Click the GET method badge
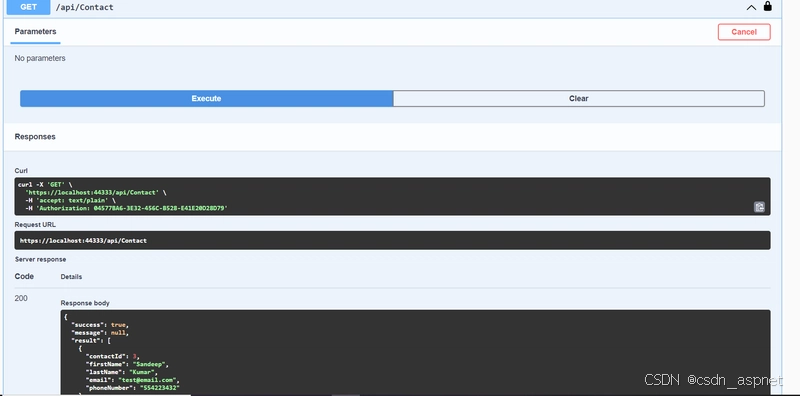 [29, 7]
